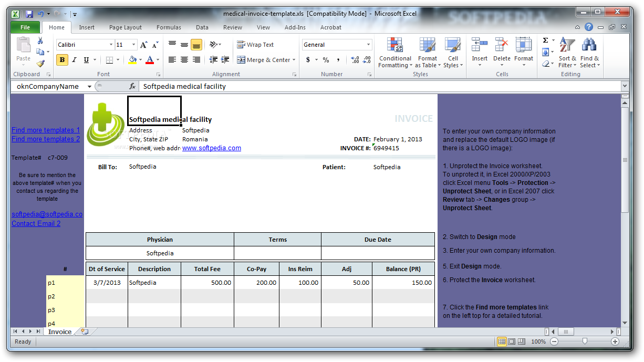Viewport: 644px width, 362px height.
Task: Click the fill color paint bucket
Action: point(132,60)
